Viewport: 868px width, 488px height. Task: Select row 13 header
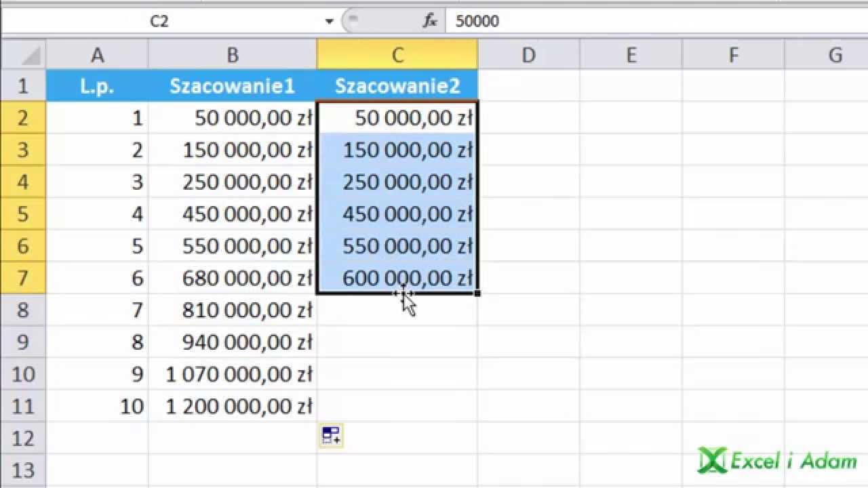[23, 470]
